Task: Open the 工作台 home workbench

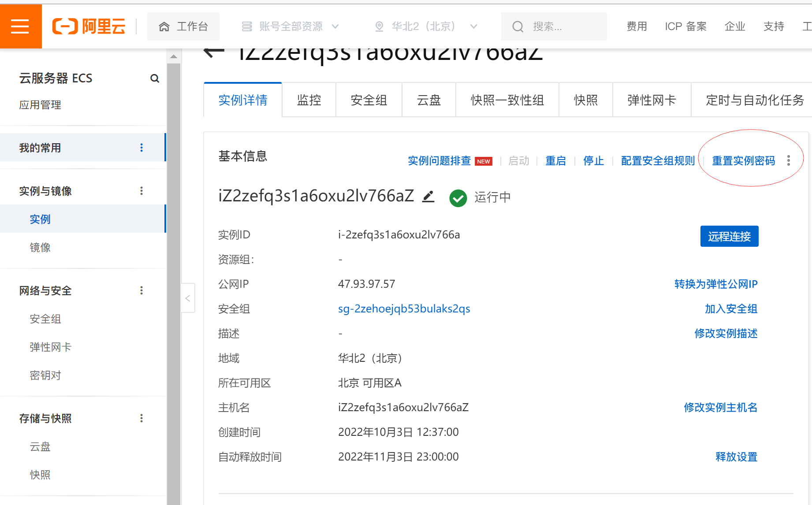Action: tap(183, 26)
